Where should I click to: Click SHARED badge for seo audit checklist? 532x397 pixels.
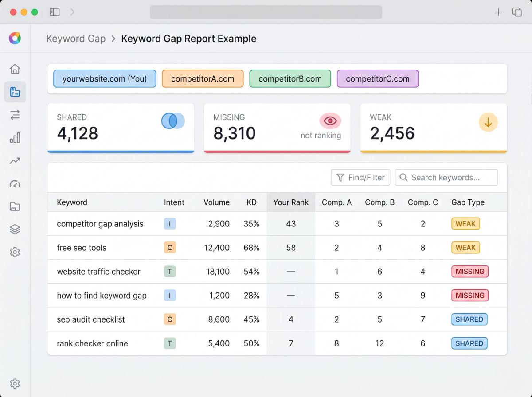click(469, 319)
